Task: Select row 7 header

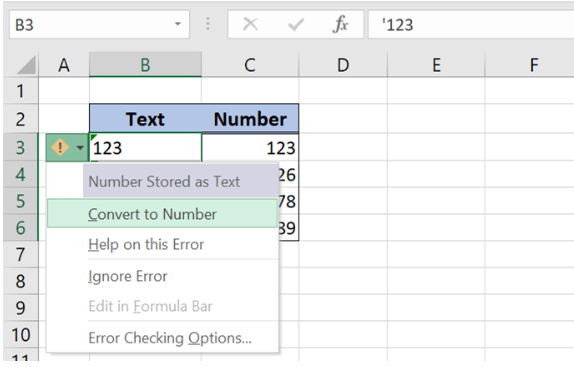Action: tap(20, 254)
